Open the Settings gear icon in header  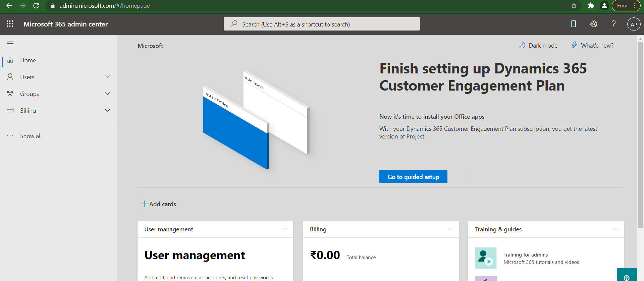pos(594,24)
